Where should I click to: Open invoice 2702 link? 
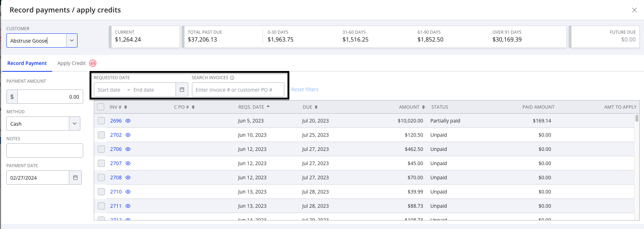[116, 135]
